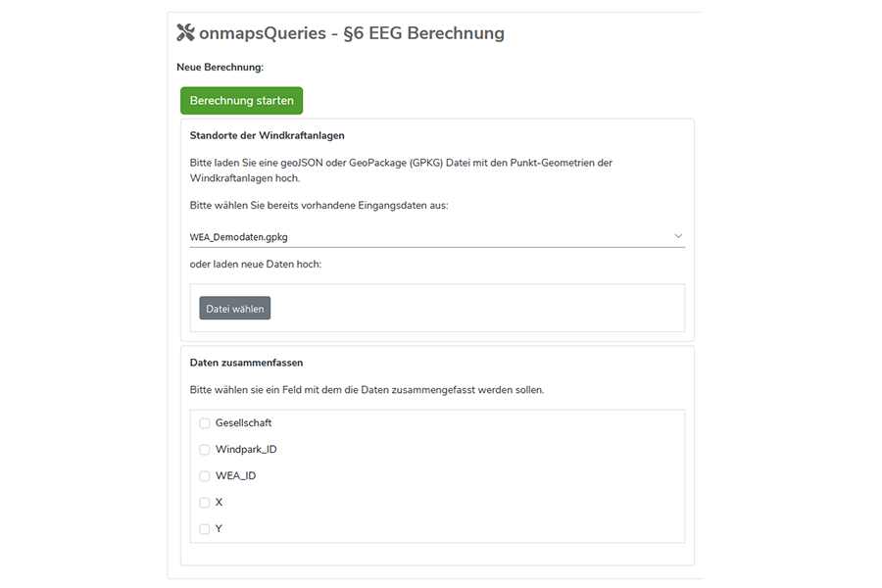Click the Gesellschaft label text
The image size is (882, 588).
tap(243, 422)
